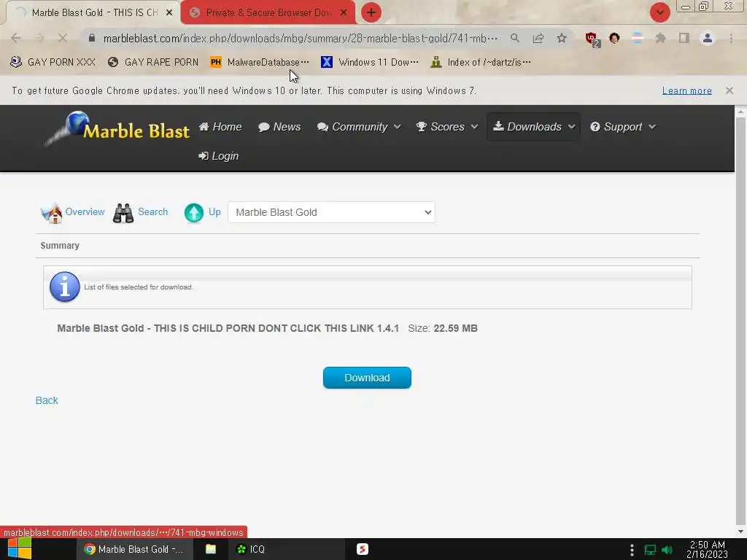Click the magnifier zoom icon in the address bar

point(514,38)
